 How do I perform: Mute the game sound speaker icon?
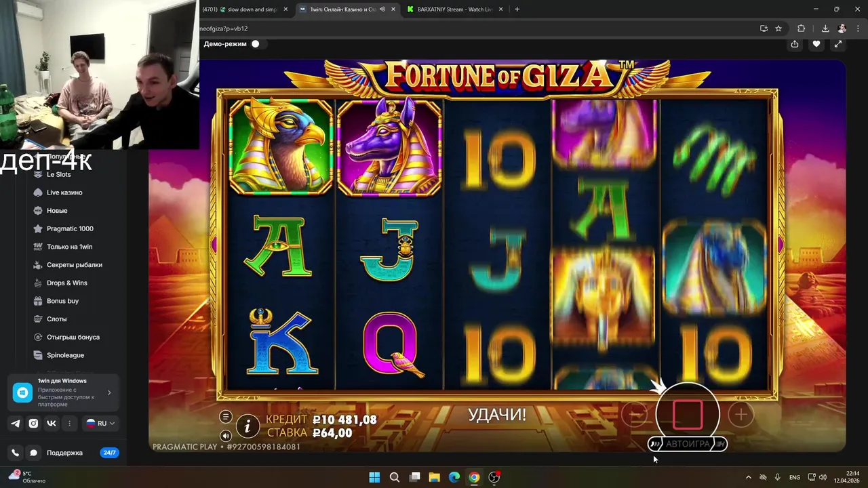tap(226, 435)
